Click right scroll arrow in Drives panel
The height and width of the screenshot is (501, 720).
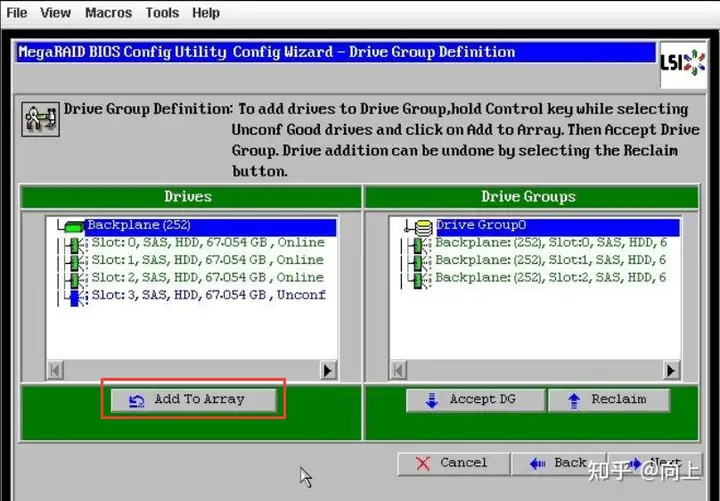(x=327, y=370)
